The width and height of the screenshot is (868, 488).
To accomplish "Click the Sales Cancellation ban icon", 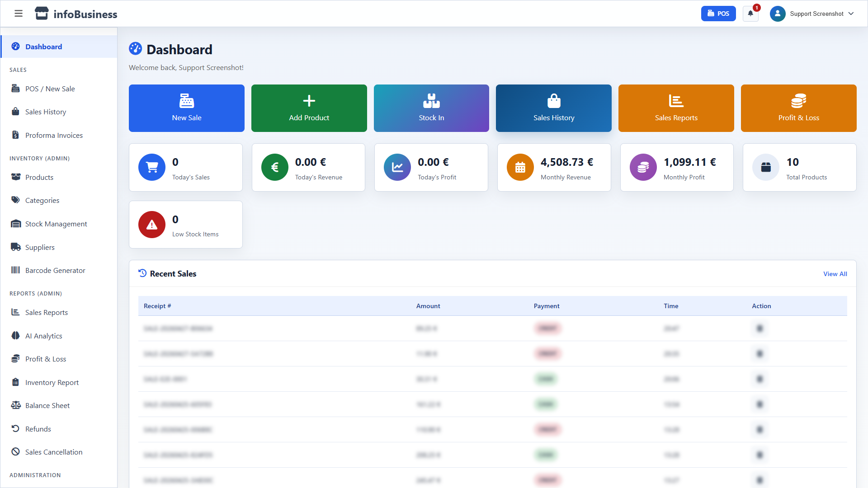I will pyautogui.click(x=16, y=452).
